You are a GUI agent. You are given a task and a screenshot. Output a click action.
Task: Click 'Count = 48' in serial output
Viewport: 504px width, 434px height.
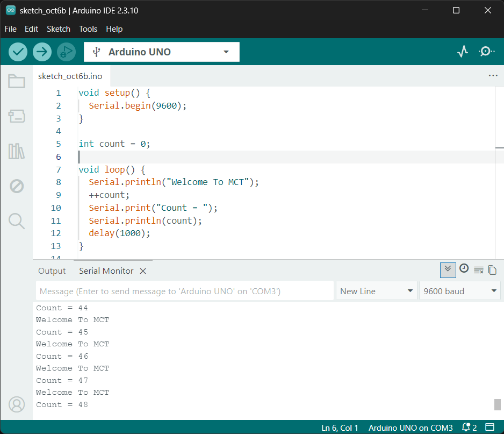click(x=62, y=404)
